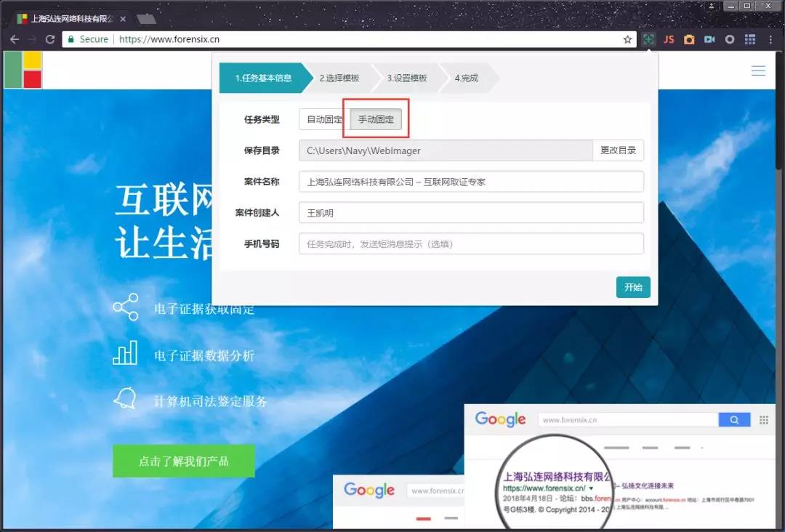This screenshot has height=532, width=785.
Task: Open the camera screenshot extension
Action: click(688, 39)
